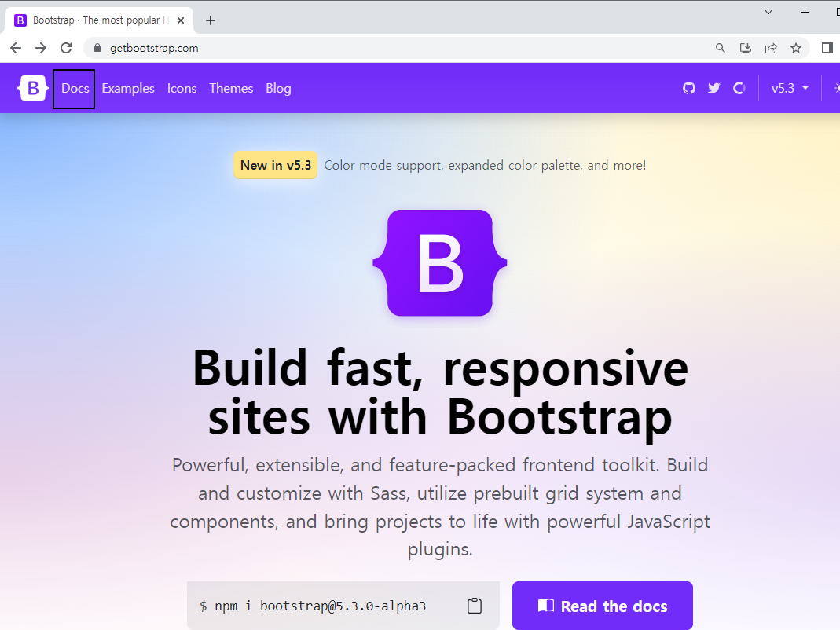Open the Icons navigation link

(x=182, y=89)
